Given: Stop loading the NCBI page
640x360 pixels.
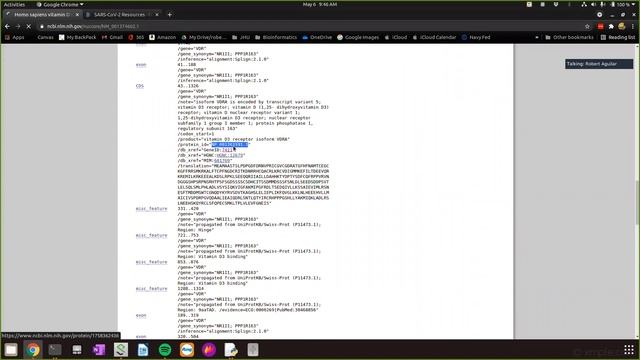Looking at the screenshot, I should pyautogui.click(x=29, y=26).
